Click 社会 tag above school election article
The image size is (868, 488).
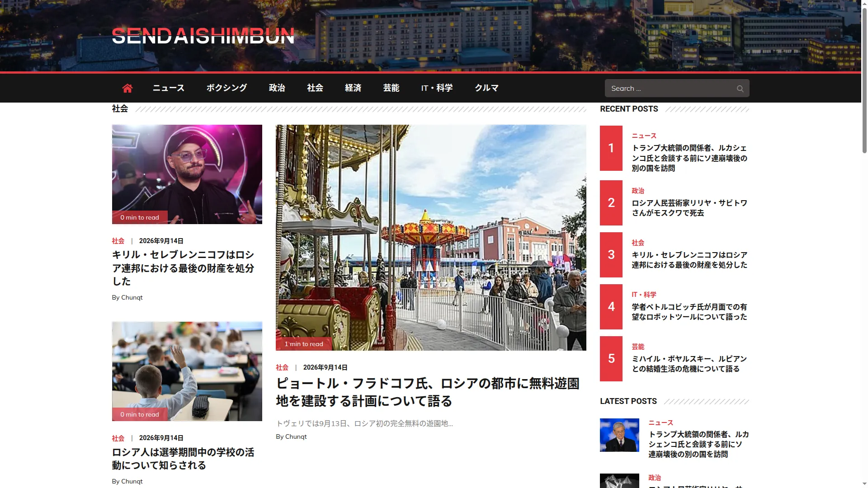click(x=118, y=438)
